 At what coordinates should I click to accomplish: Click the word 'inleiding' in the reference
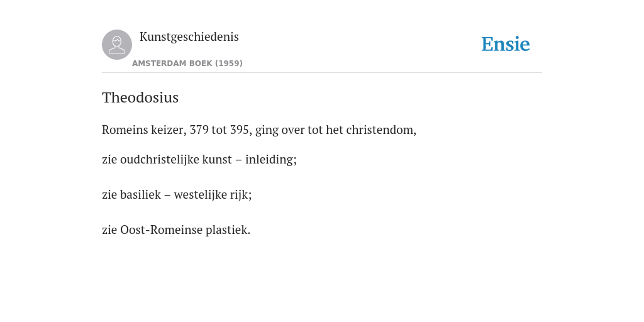point(269,159)
